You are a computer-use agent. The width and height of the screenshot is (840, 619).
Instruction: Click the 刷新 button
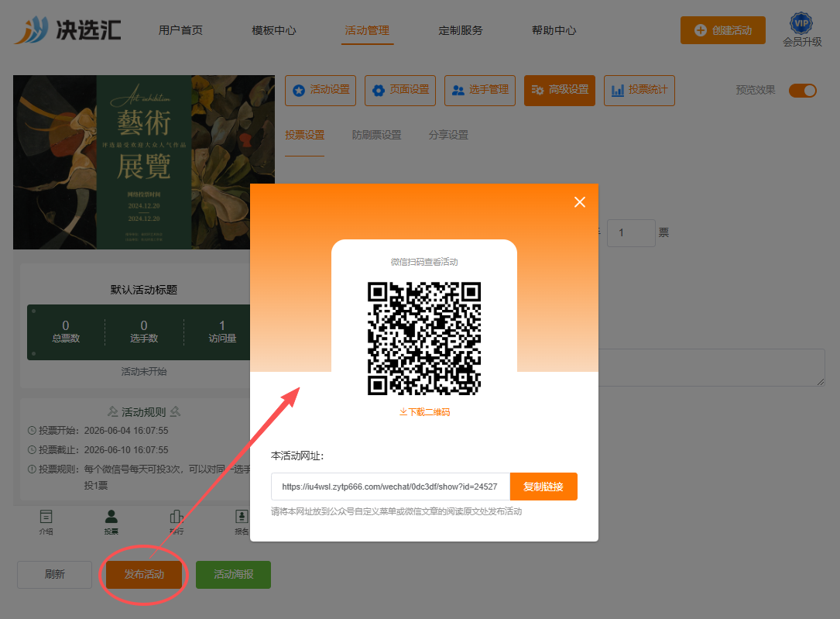click(x=55, y=575)
